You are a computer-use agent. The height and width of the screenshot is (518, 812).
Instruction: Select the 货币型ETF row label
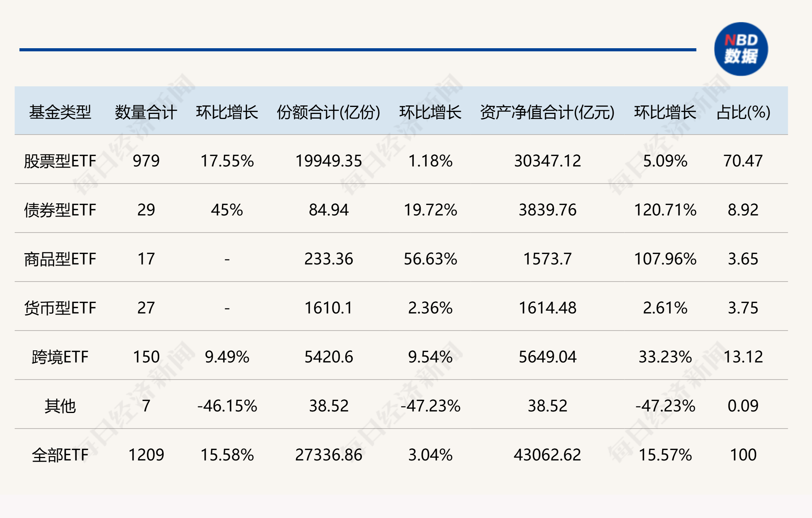(x=60, y=308)
